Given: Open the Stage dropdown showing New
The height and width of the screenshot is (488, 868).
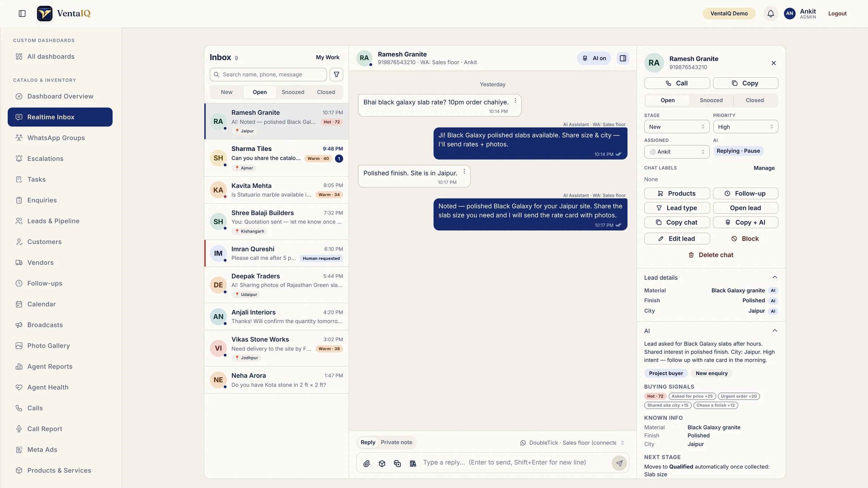Looking at the screenshot, I should coord(677,127).
